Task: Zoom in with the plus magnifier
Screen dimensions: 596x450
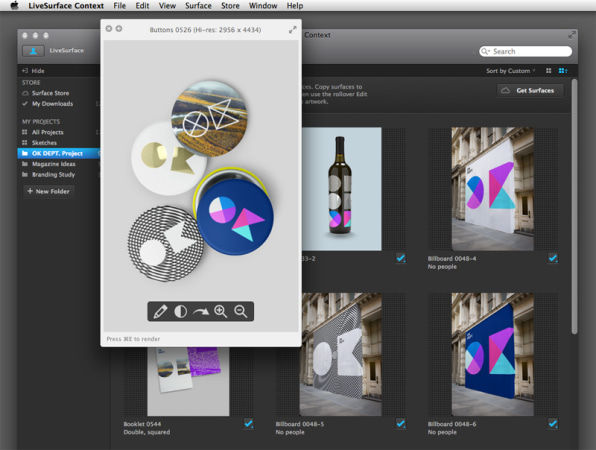Action: tap(220, 311)
